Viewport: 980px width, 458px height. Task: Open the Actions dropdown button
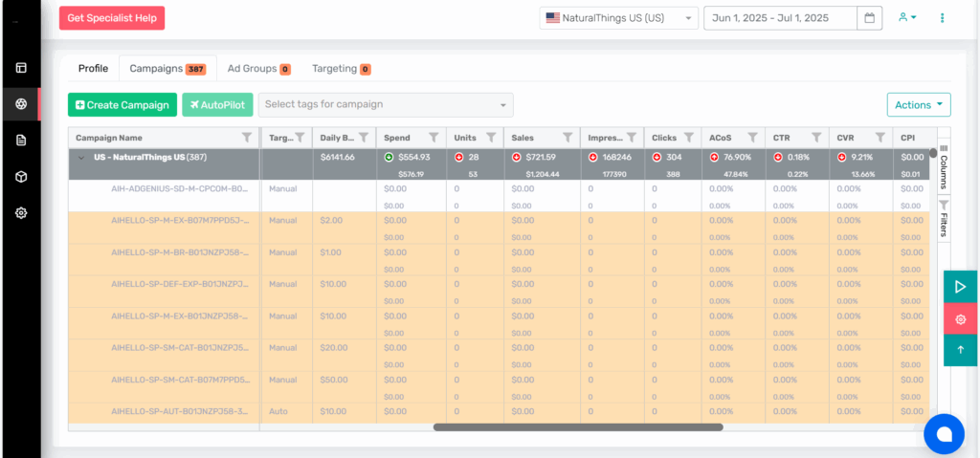tap(919, 105)
